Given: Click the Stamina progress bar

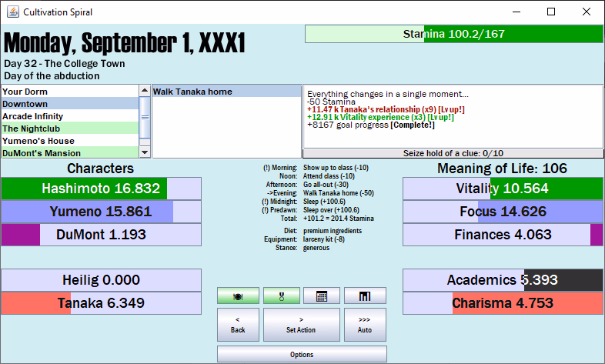Looking at the screenshot, I should pos(453,34).
